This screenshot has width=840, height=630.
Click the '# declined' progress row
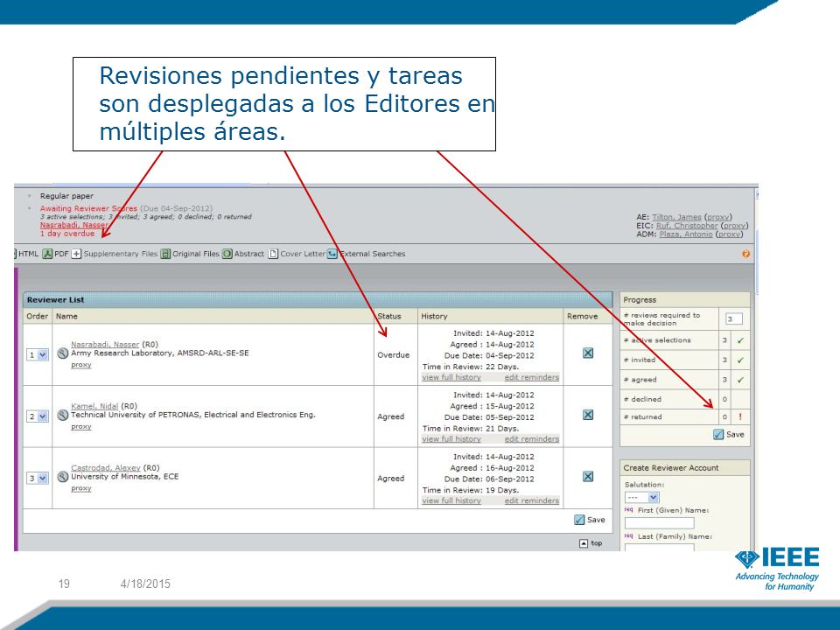[x=684, y=399]
